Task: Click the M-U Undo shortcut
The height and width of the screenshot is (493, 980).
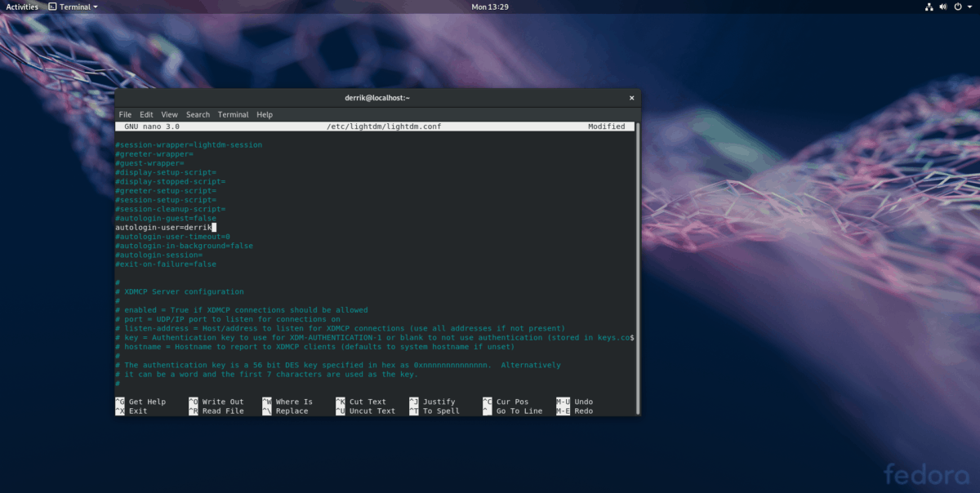Action: coord(574,402)
